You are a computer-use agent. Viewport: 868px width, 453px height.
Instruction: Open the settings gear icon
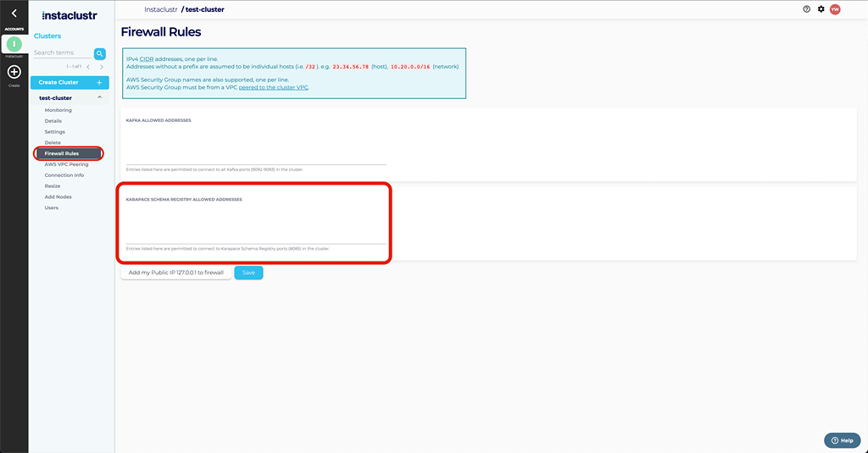tap(821, 9)
